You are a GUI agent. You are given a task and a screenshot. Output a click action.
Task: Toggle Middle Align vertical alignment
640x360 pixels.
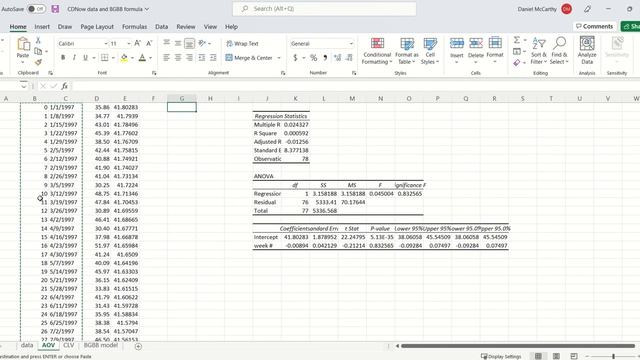click(x=178, y=43)
